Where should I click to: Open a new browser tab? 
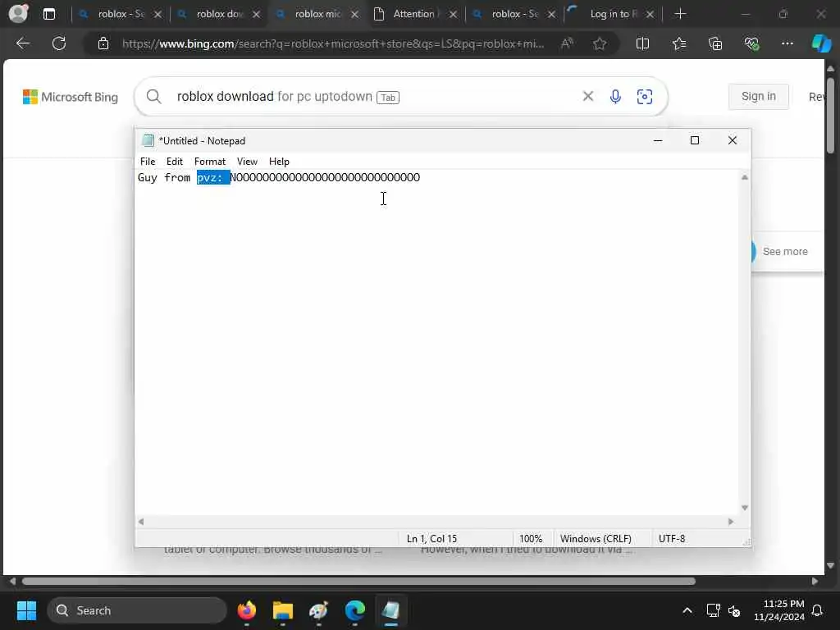pos(680,14)
